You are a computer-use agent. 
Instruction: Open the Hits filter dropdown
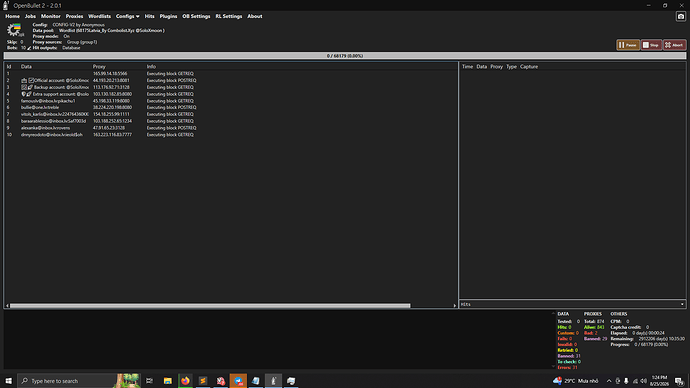[x=573, y=304]
